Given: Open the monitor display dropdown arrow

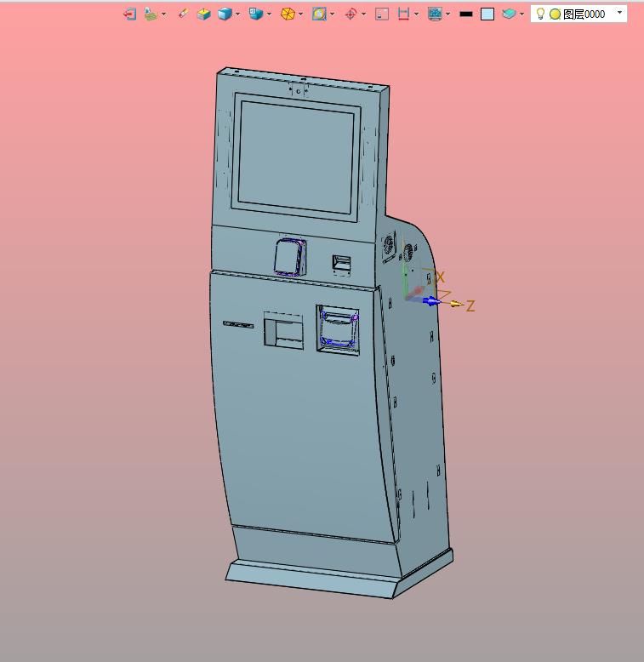Looking at the screenshot, I should tap(447, 14).
